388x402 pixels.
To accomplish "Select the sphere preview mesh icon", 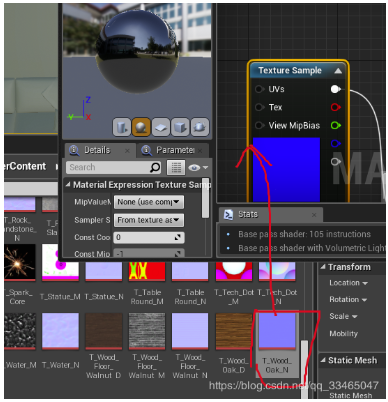I will tap(141, 127).
